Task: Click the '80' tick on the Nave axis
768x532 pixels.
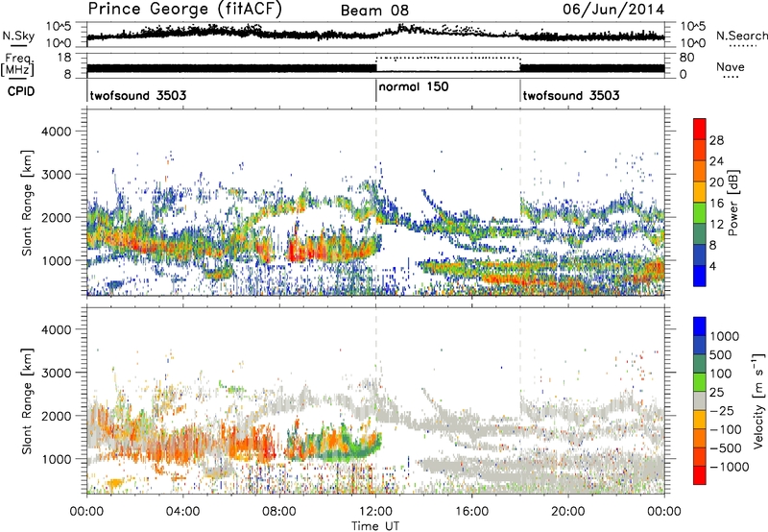Action: (x=686, y=58)
